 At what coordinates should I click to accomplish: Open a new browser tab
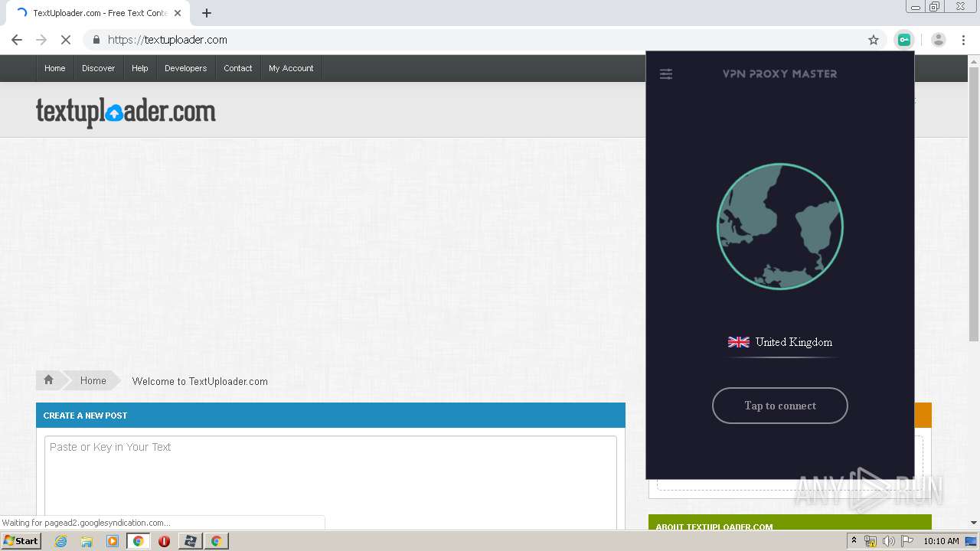click(x=207, y=13)
